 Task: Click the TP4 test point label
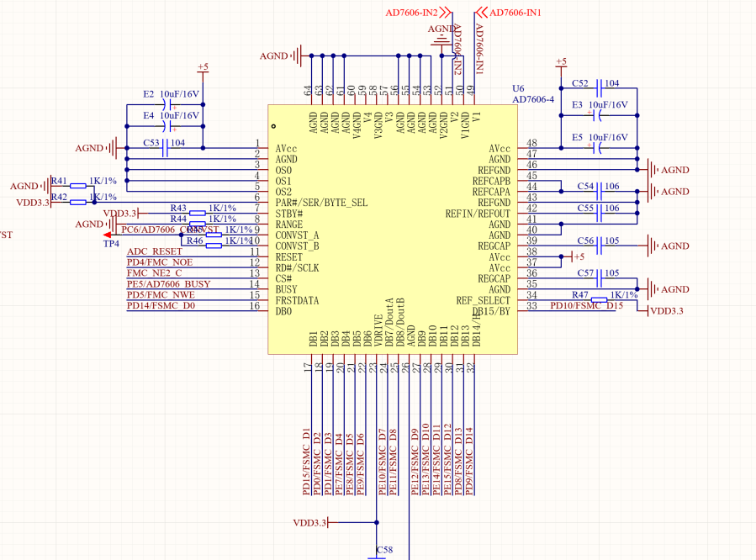coord(111,243)
